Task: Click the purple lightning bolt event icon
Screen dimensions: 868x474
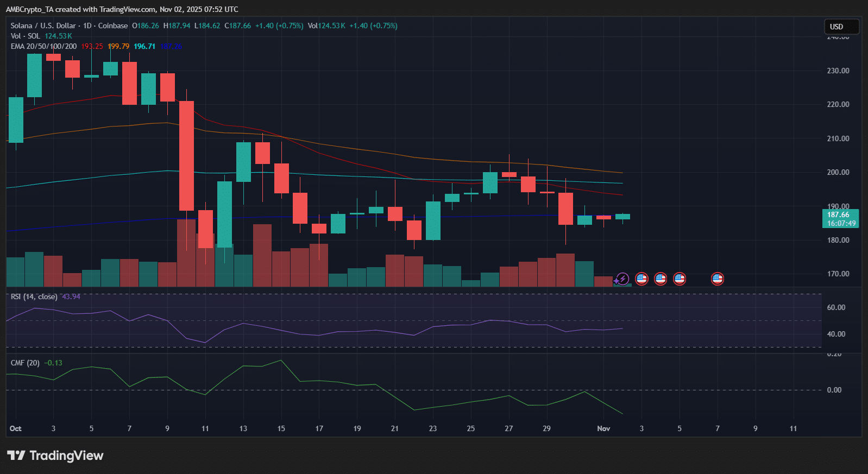Action: click(622, 279)
